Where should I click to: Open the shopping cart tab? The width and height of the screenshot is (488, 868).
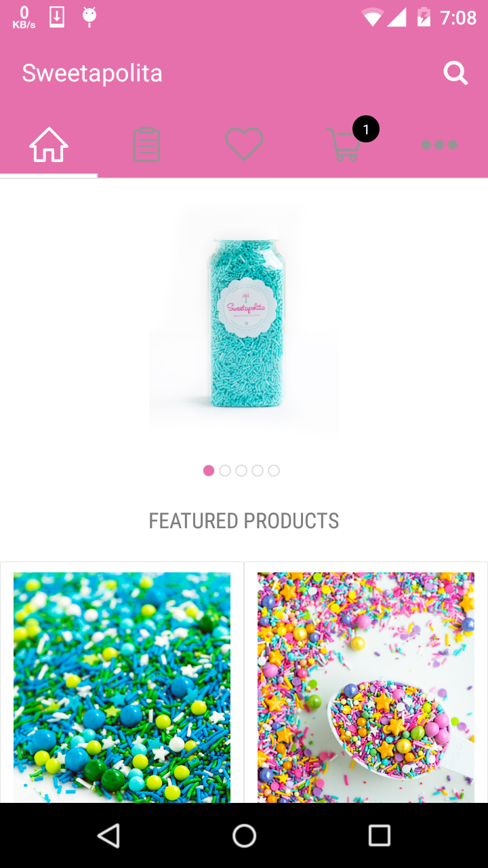pos(343,145)
